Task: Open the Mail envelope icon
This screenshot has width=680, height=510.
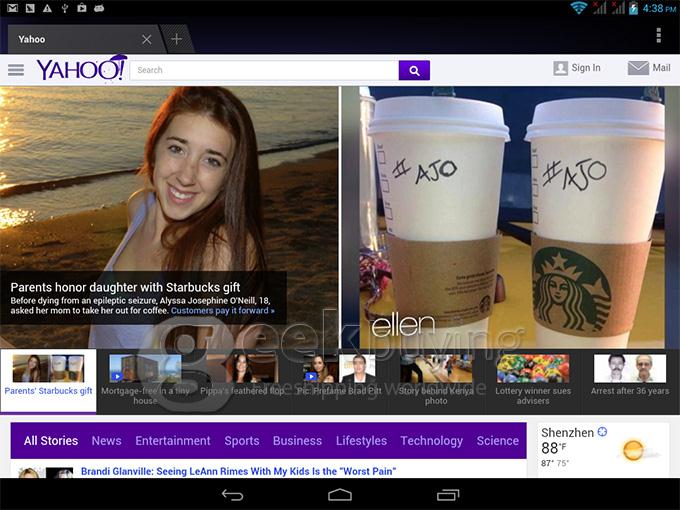Action: coord(638,68)
